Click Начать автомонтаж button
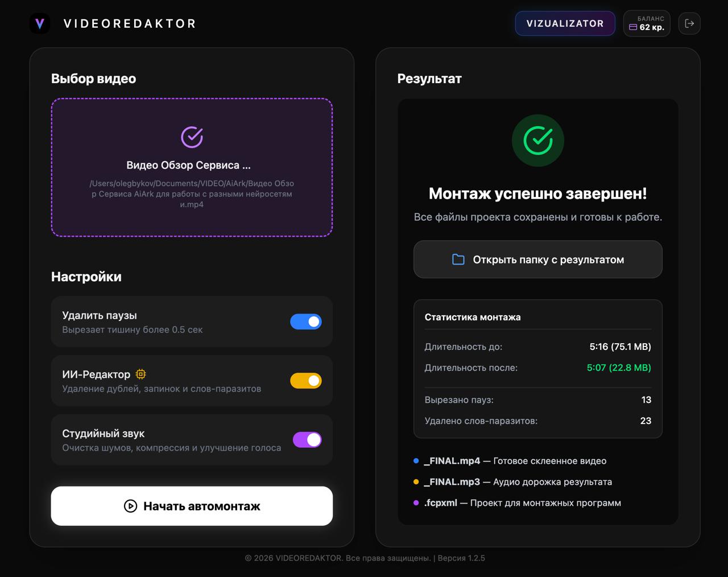728x577 pixels. [192, 506]
